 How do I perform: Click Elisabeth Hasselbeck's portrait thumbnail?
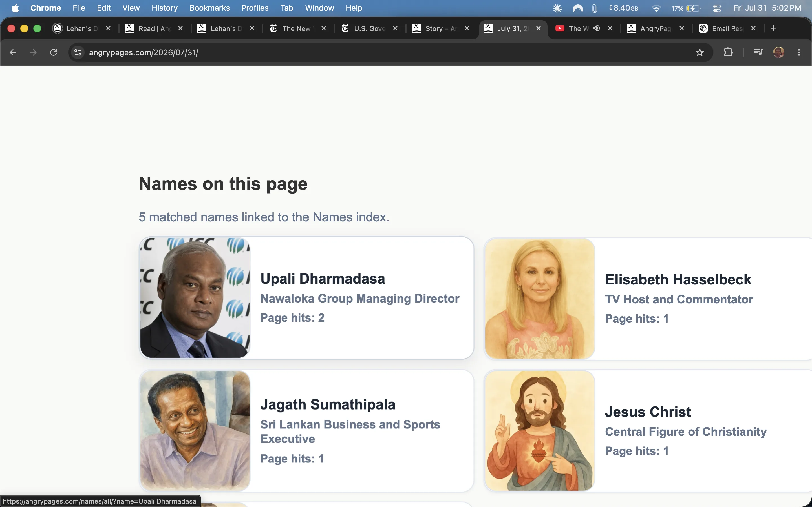pos(540,299)
